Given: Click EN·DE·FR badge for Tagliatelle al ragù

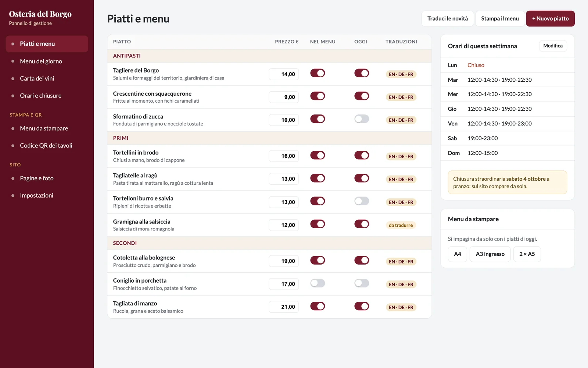Looking at the screenshot, I should click(401, 179).
